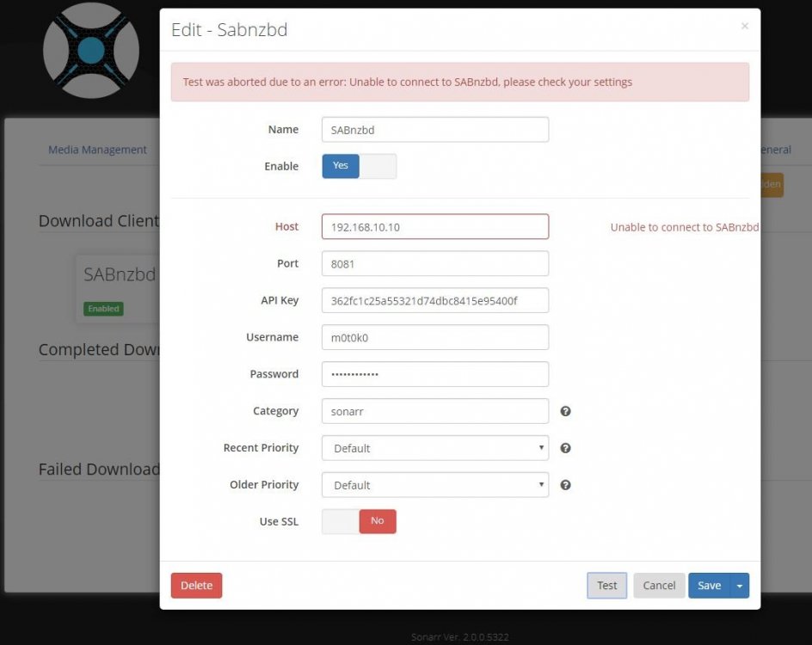812x645 pixels.
Task: Click the SABnzbd client card in background
Action: click(x=118, y=289)
